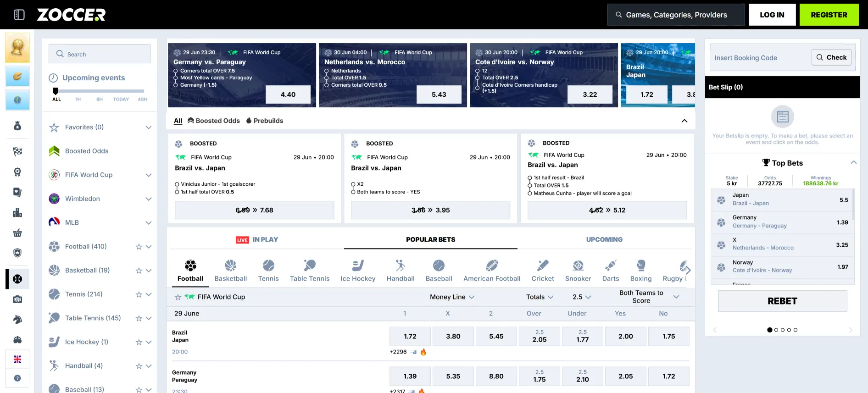Image resolution: width=868 pixels, height=393 pixels.
Task: Click the REGISTER button
Action: pyautogui.click(x=829, y=15)
